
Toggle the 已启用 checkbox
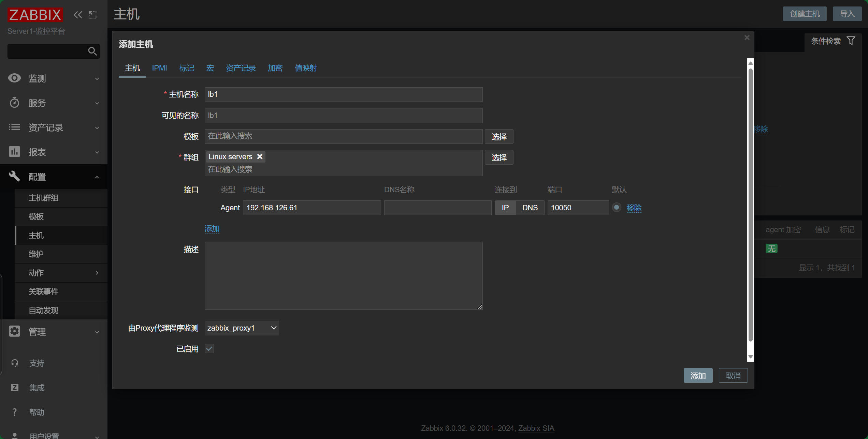click(209, 349)
